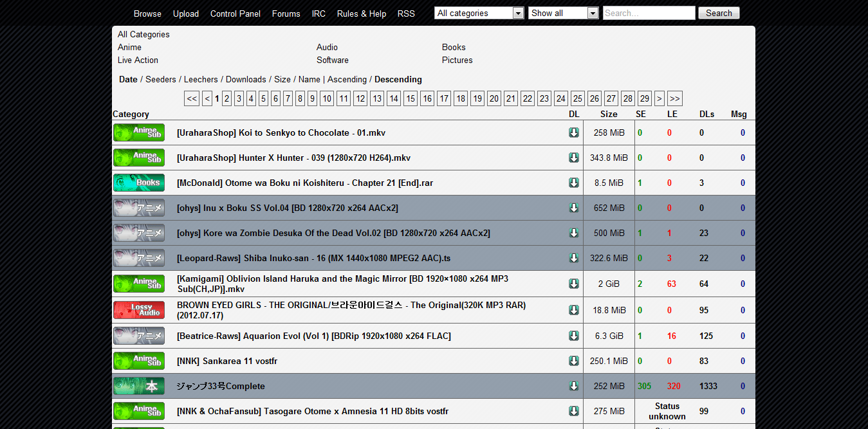The height and width of the screenshot is (429, 868).
Task: Click the Books category icon for McDonald row
Action: 139,183
